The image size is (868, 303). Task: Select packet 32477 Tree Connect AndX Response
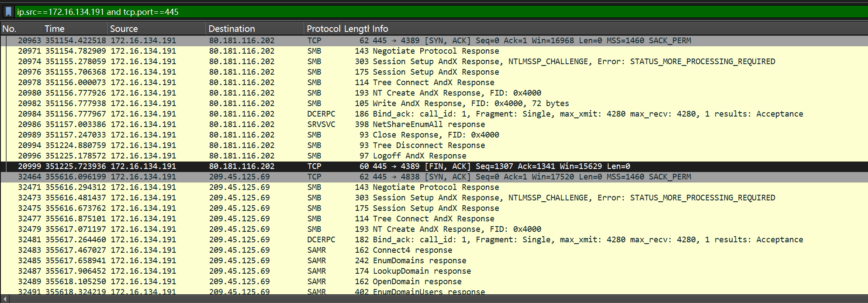pyautogui.click(x=434, y=219)
